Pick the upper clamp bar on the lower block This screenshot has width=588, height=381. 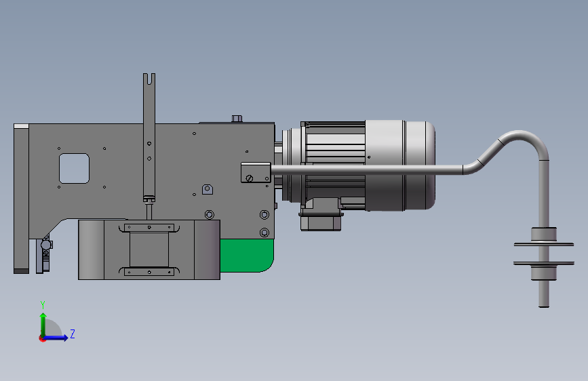point(149,228)
